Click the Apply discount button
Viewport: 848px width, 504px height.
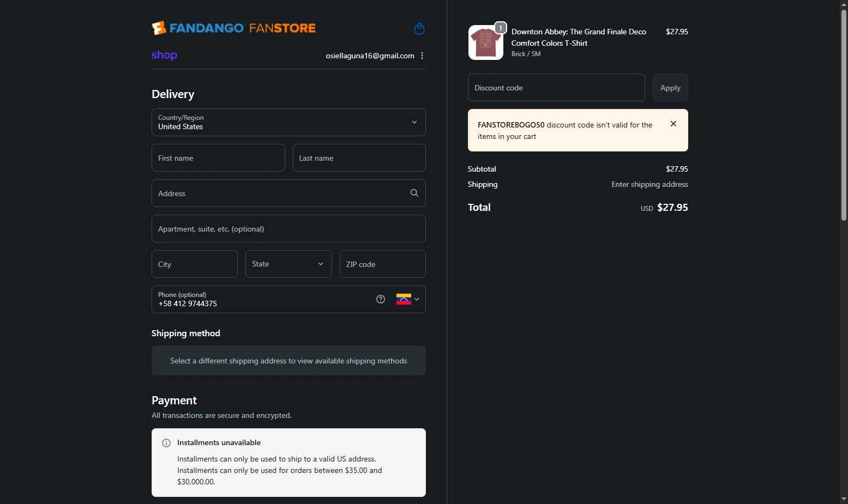pos(670,87)
